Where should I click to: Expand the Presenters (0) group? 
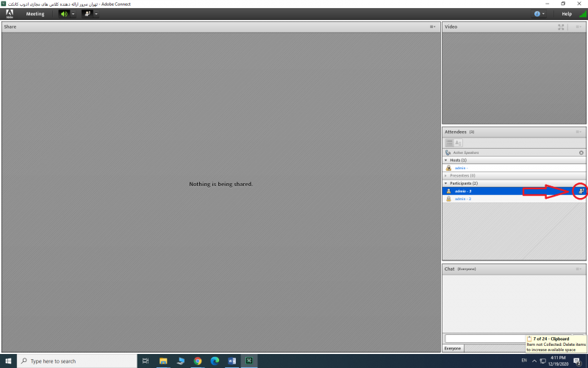[x=445, y=175]
